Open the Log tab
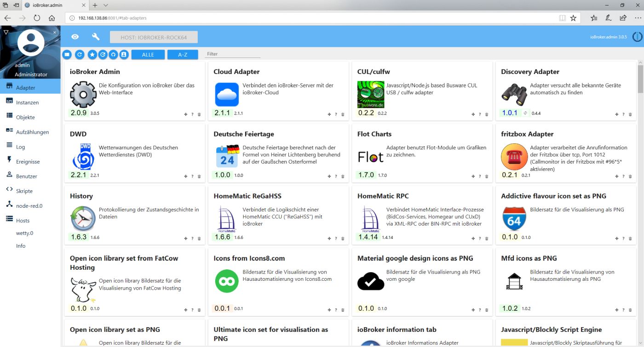The height and width of the screenshot is (347, 644). pos(30,147)
